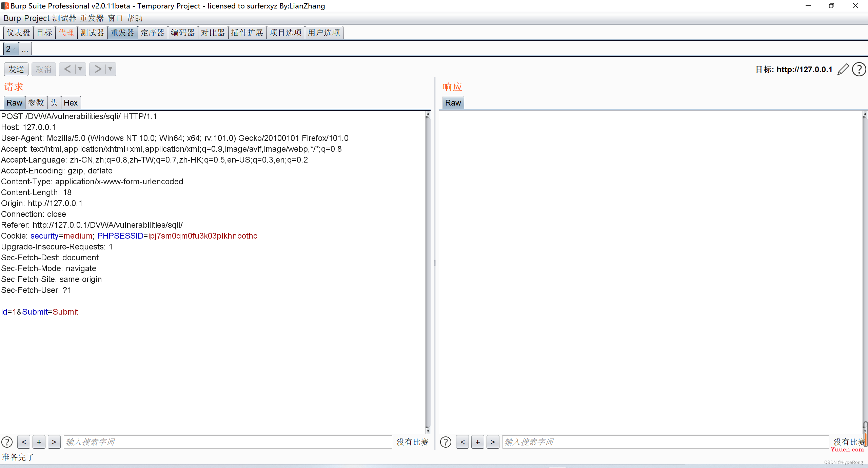Click response search plus options button
Viewport: 868px width, 468px height.
(x=478, y=442)
